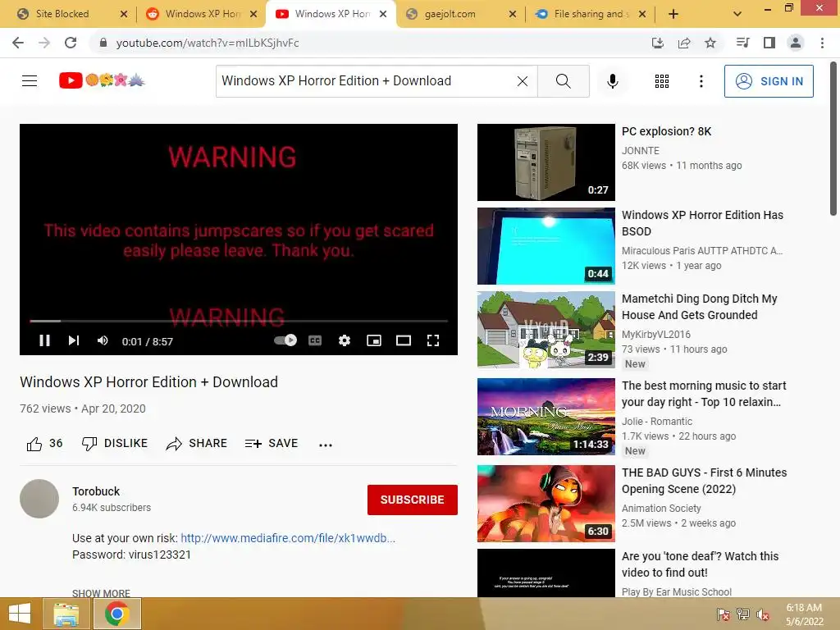Screen dimensions: 840x630
Task: Click the red SUBSCRIBE button
Action: [412, 500]
